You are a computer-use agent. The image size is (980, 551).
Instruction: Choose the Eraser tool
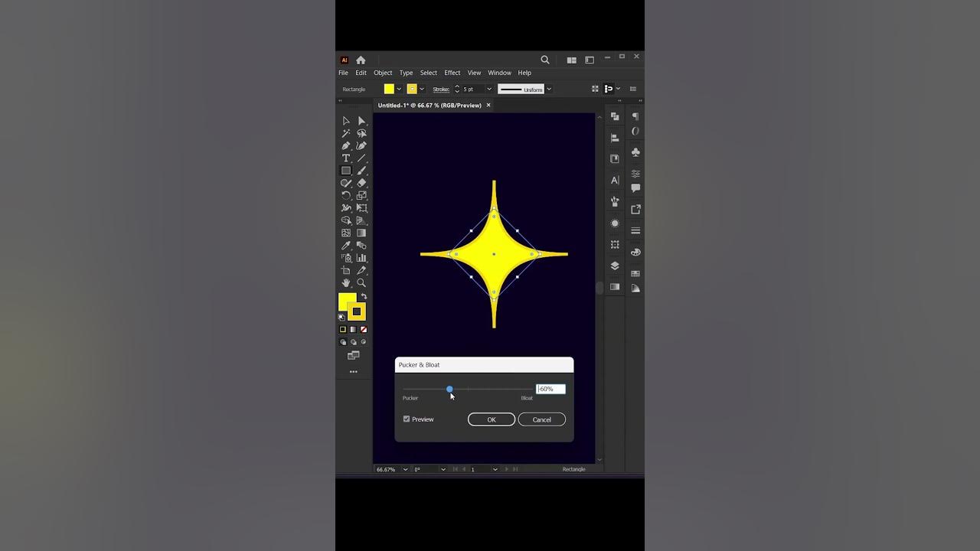pos(361,183)
